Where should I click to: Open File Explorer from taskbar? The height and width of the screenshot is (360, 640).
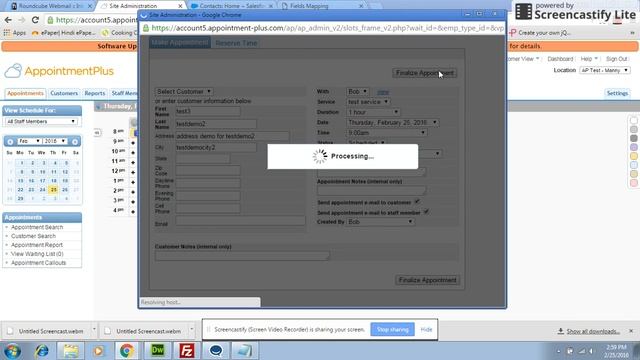pos(71,351)
